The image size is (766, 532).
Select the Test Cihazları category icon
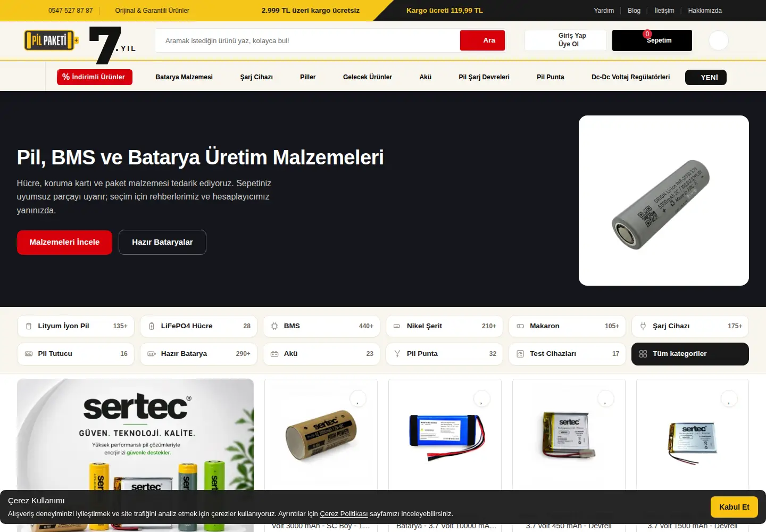pos(520,354)
